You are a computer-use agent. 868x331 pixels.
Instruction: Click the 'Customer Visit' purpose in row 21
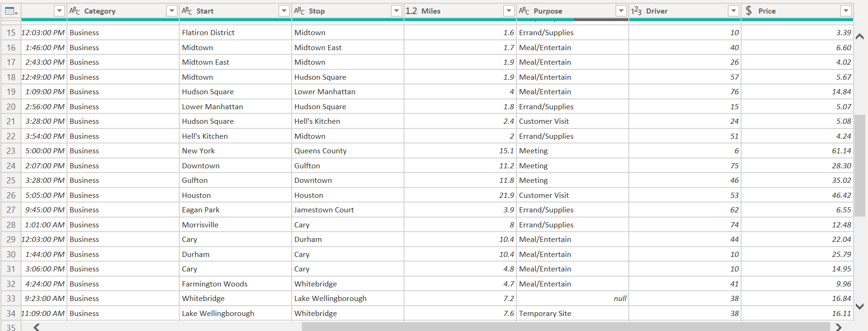[x=573, y=121]
